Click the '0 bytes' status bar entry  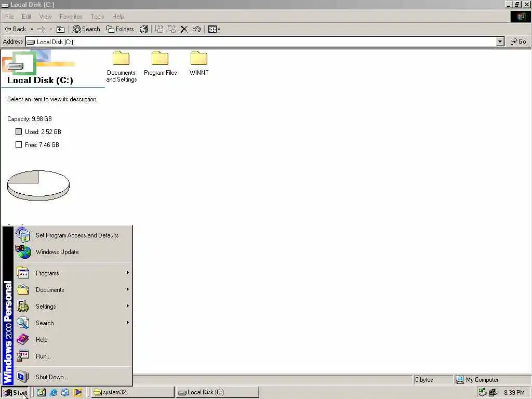pos(424,380)
